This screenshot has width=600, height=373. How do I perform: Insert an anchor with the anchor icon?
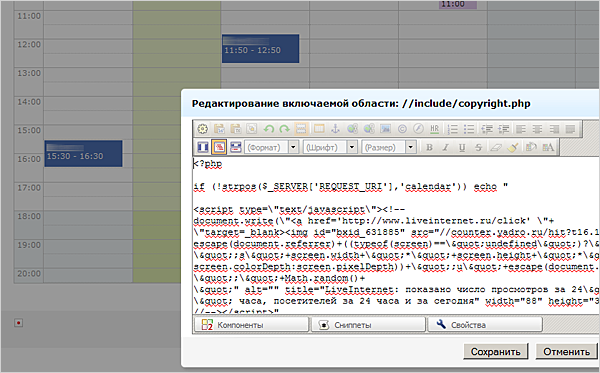click(335, 129)
